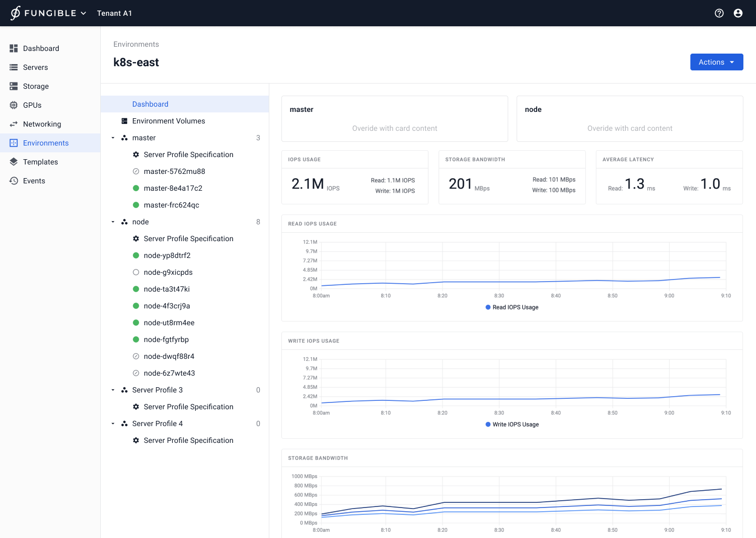
Task: Click the Storage icon in sidebar
Action: pos(14,86)
